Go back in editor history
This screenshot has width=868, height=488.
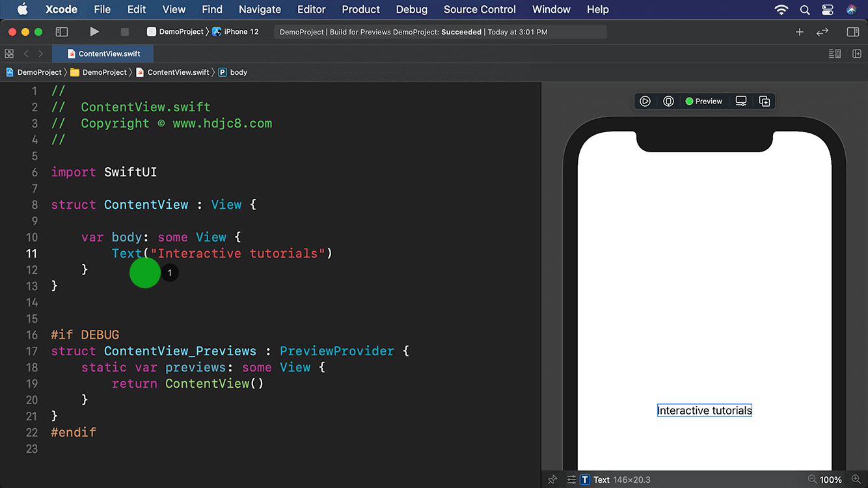27,54
